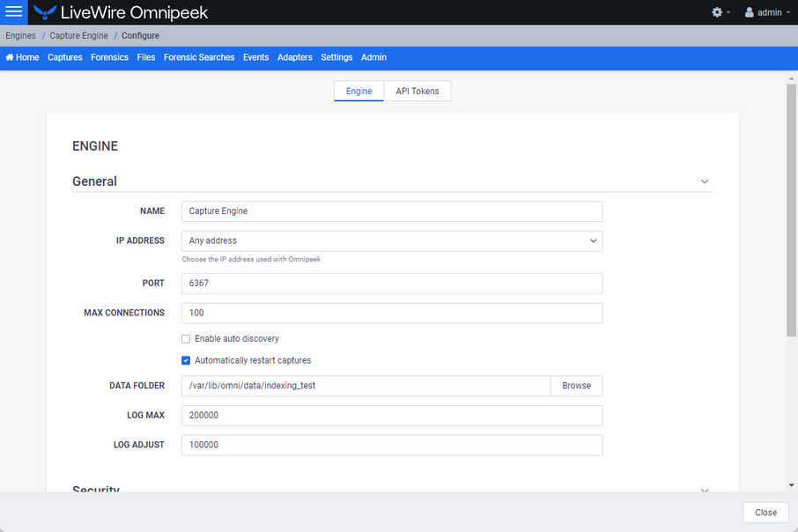The width and height of the screenshot is (798, 532).
Task: Click the scrollbar down arrow
Action: 791,485
